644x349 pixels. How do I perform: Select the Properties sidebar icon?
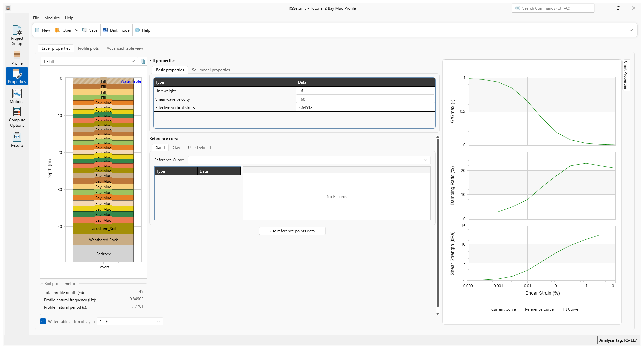tap(17, 76)
